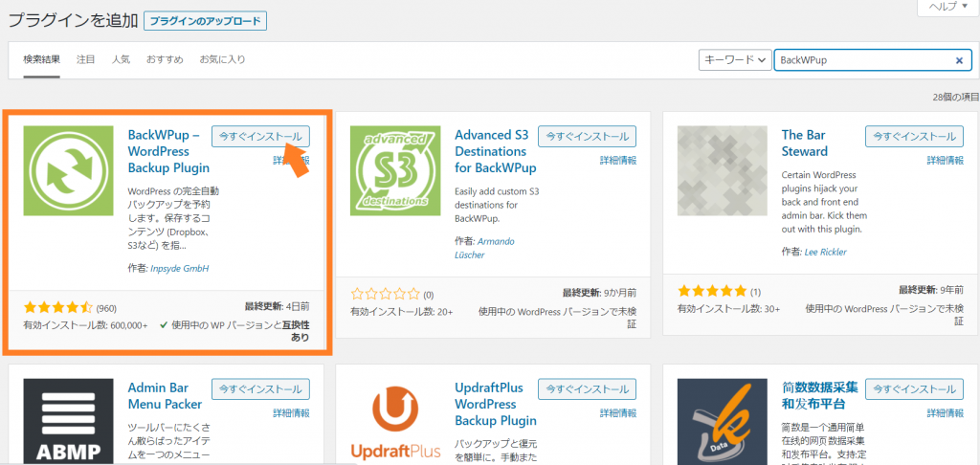This screenshot has width=980, height=465.
Task: Install Advanced S3 Destinations for BackWPup
Action: pyautogui.click(x=588, y=136)
